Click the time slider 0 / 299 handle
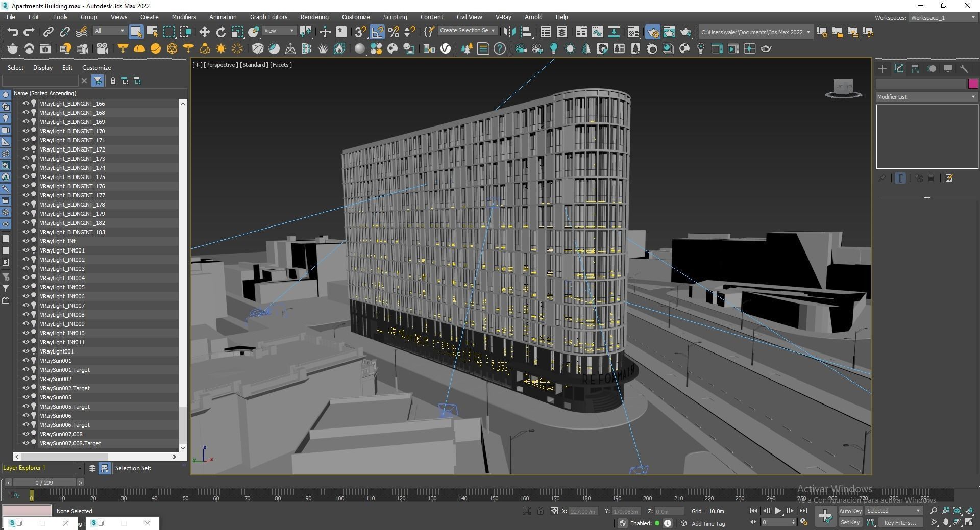Viewport: 980px width, 530px height. click(x=44, y=482)
